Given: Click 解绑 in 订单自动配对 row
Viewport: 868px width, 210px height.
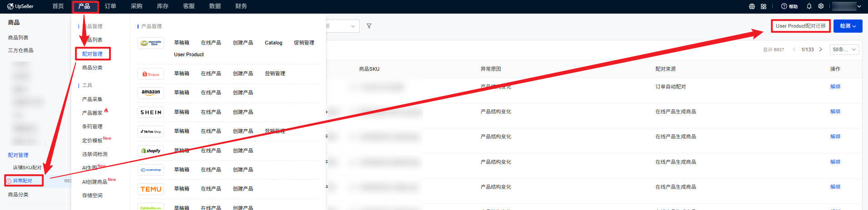Looking at the screenshot, I should pos(835,87).
